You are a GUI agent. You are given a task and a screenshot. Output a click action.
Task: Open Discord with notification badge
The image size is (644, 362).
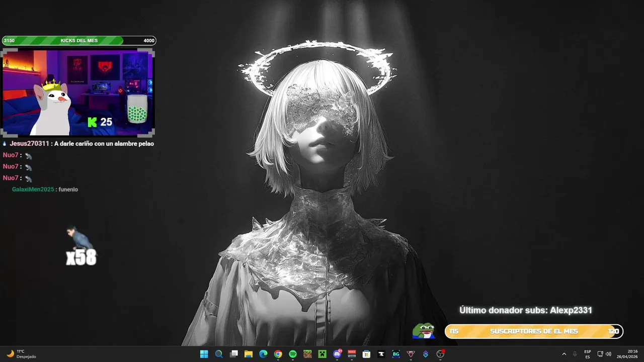[x=337, y=354]
